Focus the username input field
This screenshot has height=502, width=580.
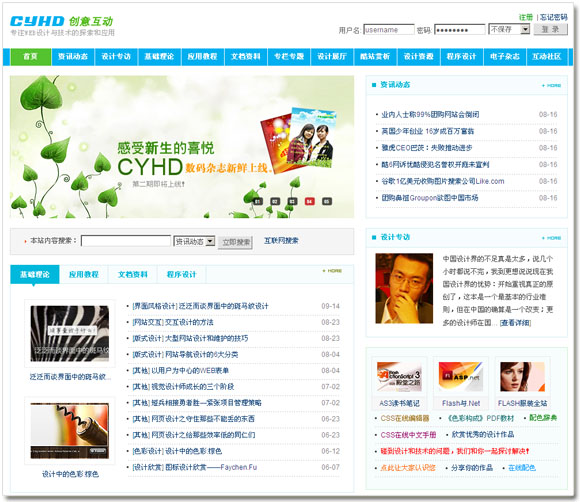(389, 30)
